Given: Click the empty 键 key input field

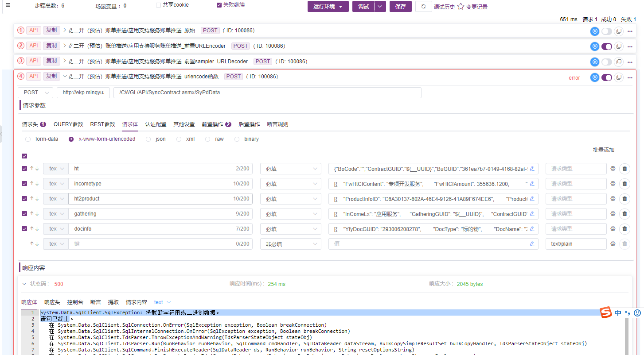Looking at the screenshot, I should pyautogui.click(x=160, y=244).
